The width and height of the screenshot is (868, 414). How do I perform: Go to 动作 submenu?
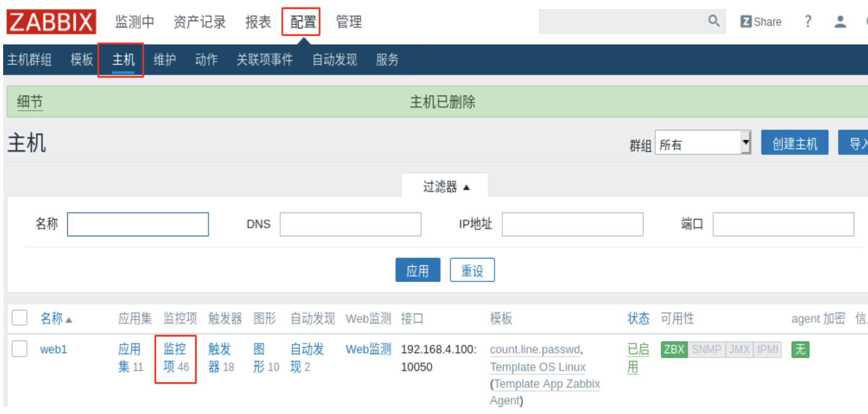[206, 60]
